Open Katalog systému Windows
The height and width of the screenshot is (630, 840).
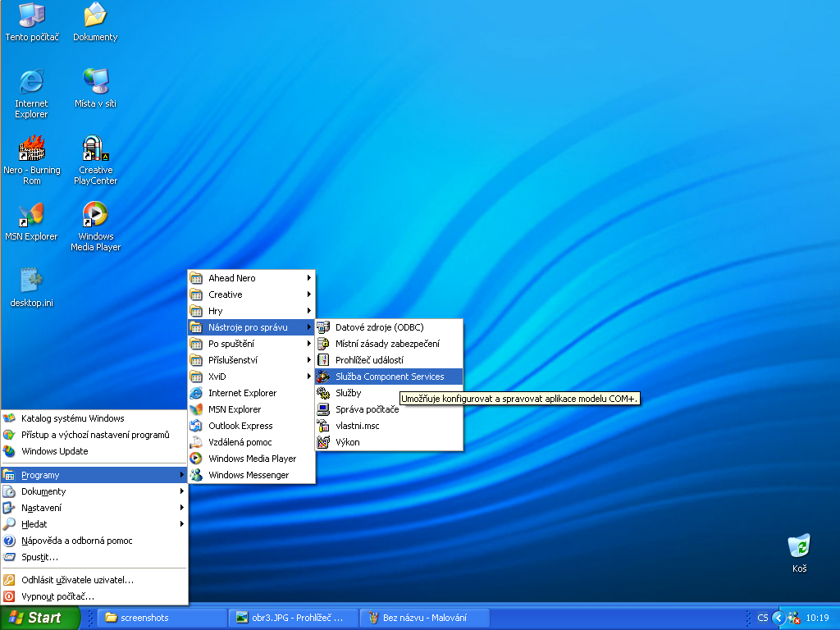(x=94, y=418)
